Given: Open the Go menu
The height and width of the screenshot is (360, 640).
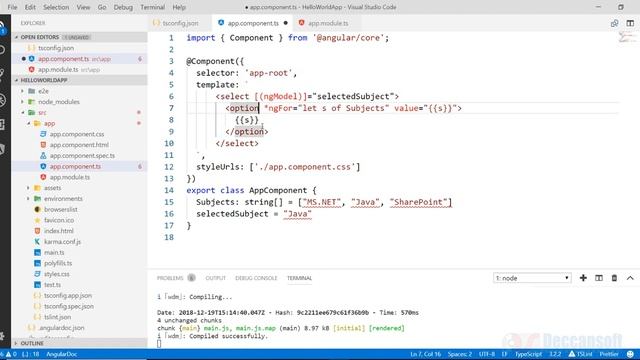Looking at the screenshot, I should tap(102, 7).
